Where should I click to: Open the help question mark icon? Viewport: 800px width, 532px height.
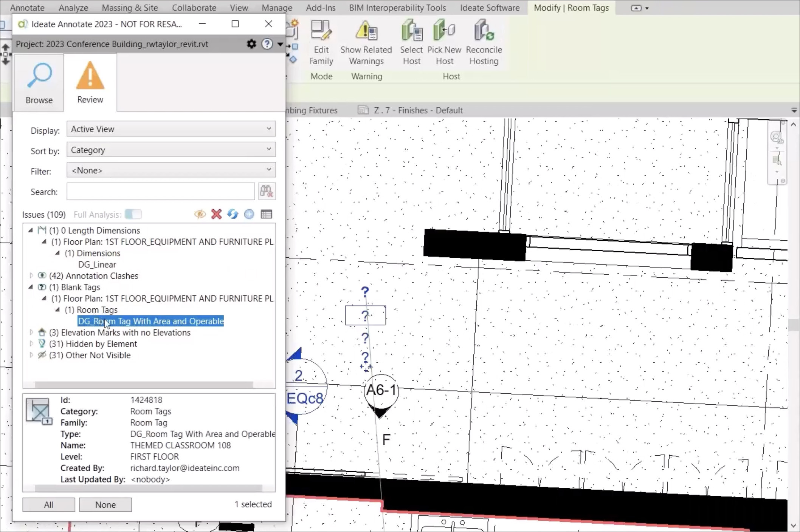pos(267,44)
